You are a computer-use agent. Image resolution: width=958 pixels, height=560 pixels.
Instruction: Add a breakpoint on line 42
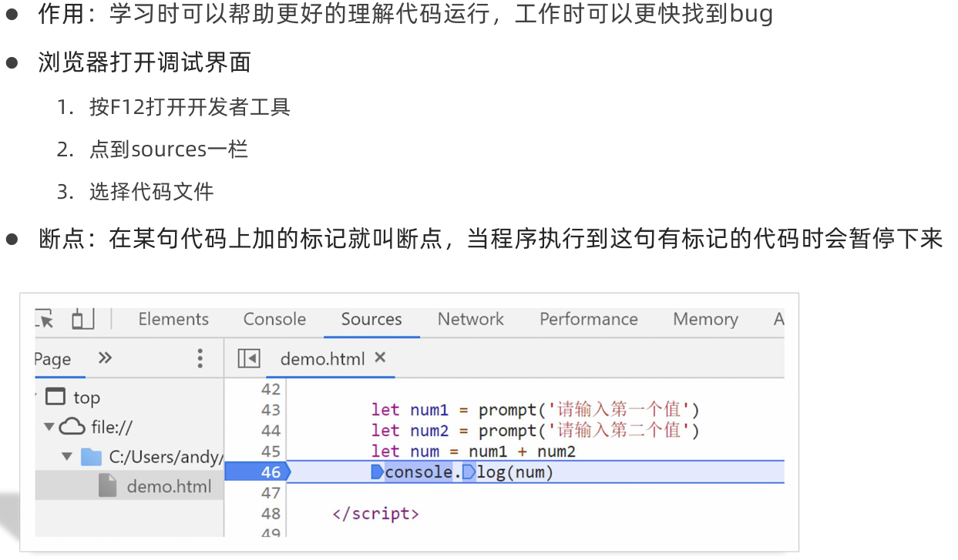click(x=271, y=389)
